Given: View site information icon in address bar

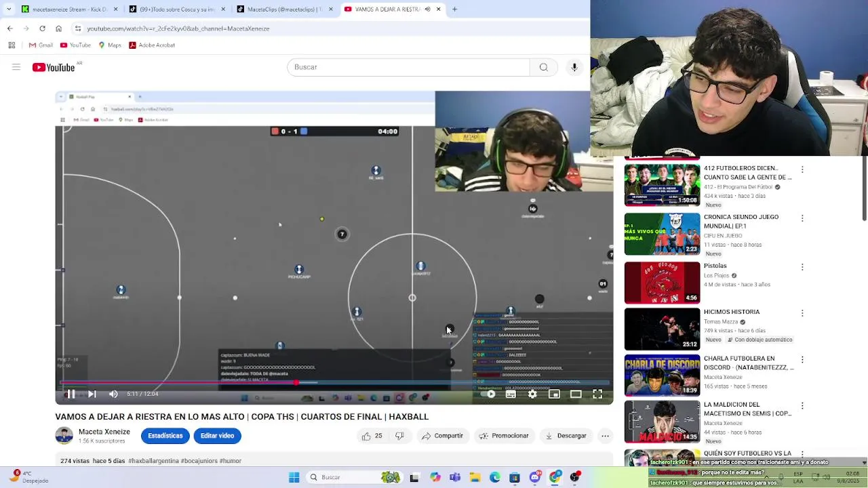Looking at the screenshot, I should [x=78, y=28].
